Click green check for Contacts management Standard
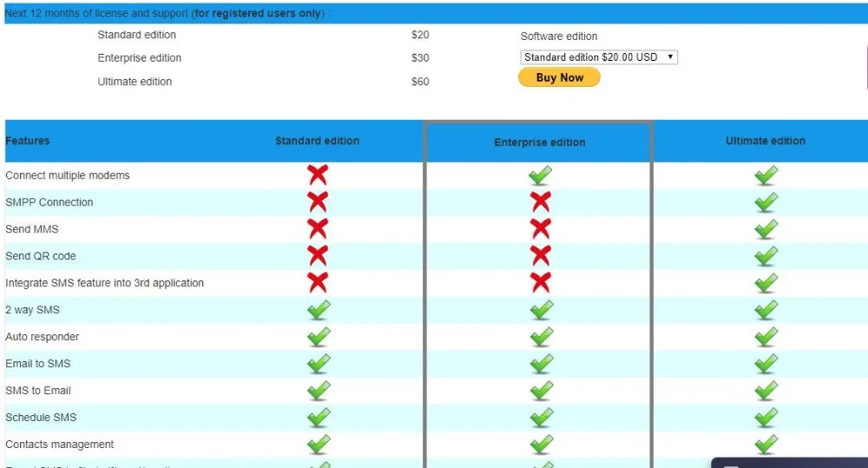Image resolution: width=868 pixels, height=468 pixels. 319,444
